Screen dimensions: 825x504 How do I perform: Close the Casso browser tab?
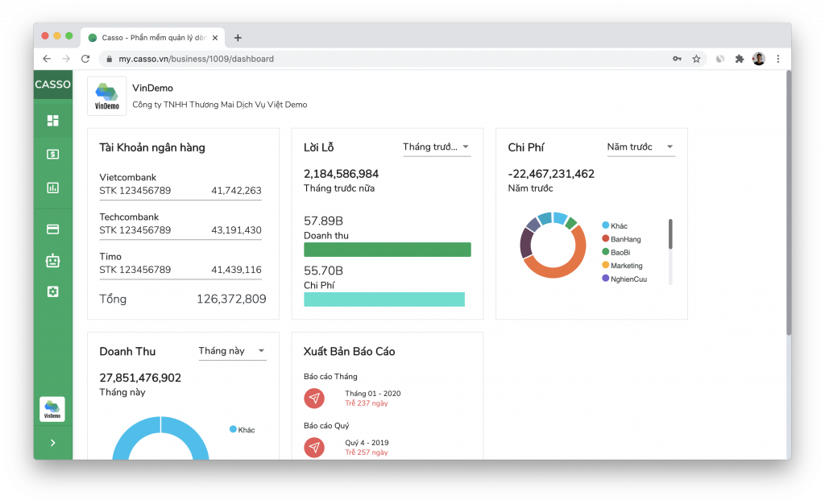(x=214, y=38)
